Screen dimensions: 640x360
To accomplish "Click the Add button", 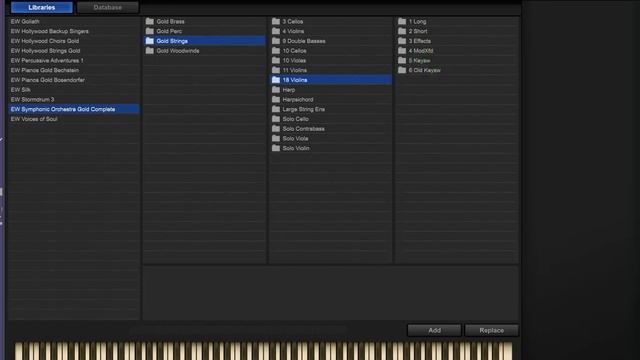I will (x=434, y=330).
